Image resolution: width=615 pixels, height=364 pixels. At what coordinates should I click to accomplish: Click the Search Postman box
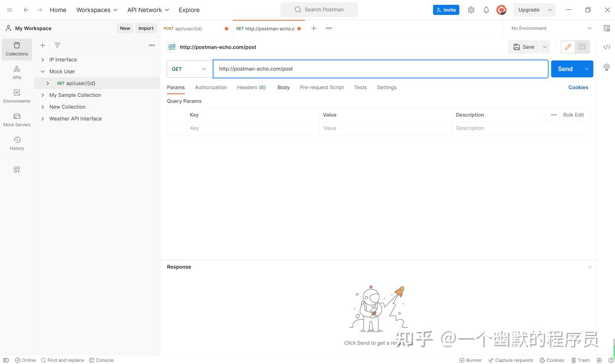click(319, 9)
